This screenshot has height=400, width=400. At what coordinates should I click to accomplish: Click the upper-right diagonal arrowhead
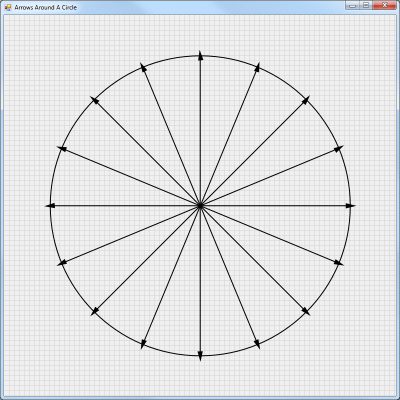click(x=306, y=100)
